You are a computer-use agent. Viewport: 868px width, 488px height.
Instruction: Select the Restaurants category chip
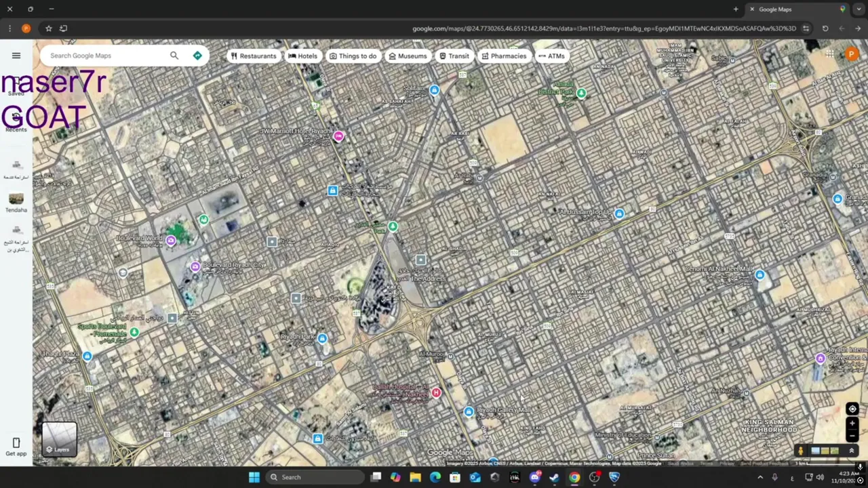click(x=254, y=56)
